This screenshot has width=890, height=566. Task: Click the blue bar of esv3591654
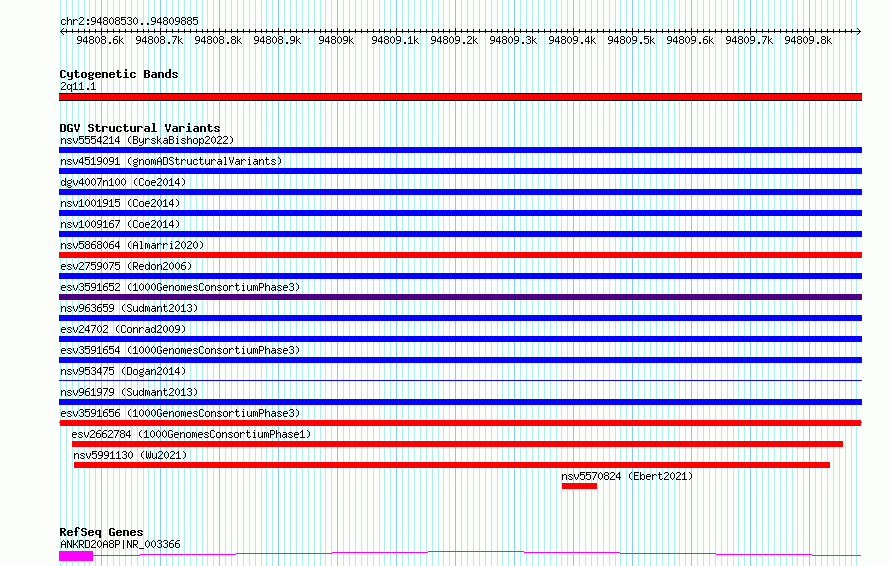point(460,360)
